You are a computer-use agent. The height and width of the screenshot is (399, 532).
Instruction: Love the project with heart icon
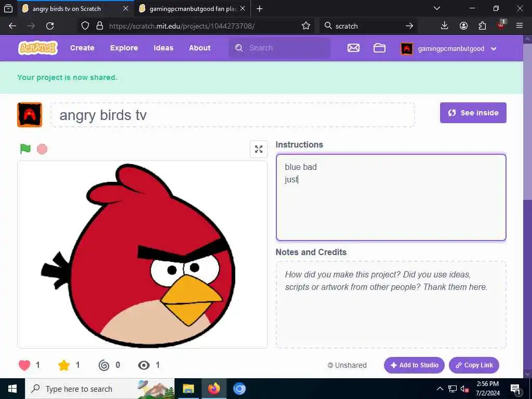pyautogui.click(x=24, y=365)
